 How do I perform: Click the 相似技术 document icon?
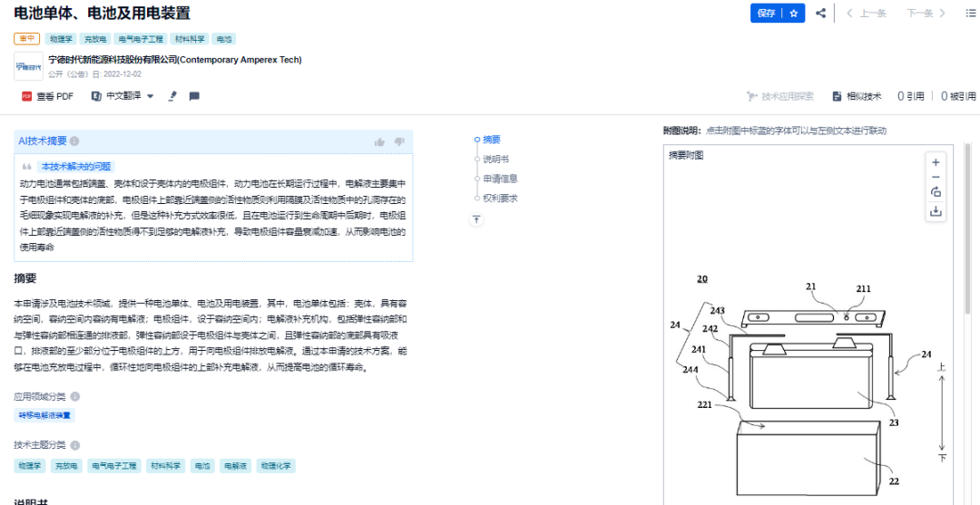pos(837,96)
